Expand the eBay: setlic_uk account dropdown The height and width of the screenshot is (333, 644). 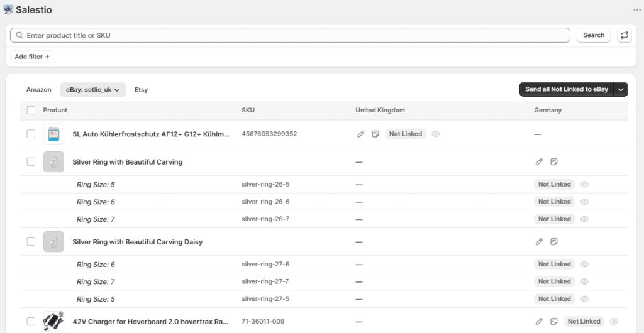click(93, 90)
